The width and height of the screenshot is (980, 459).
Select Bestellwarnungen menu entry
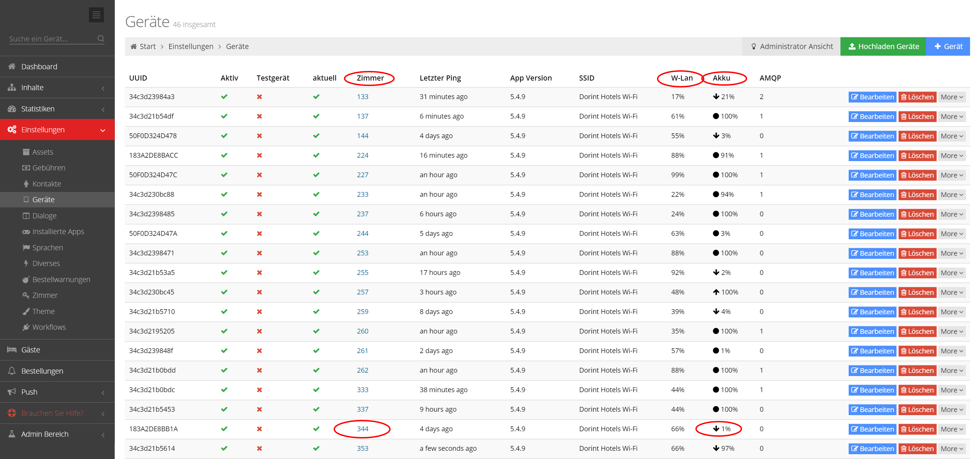(61, 279)
